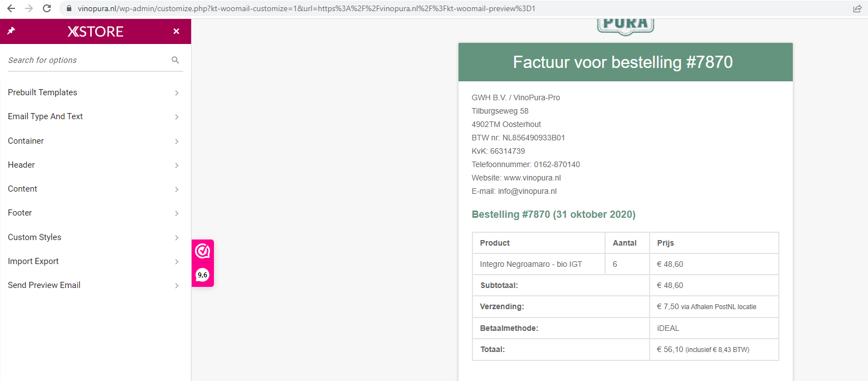The image size is (868, 381).
Task: Click the www.vinopura.nl website text
Action: click(x=532, y=178)
